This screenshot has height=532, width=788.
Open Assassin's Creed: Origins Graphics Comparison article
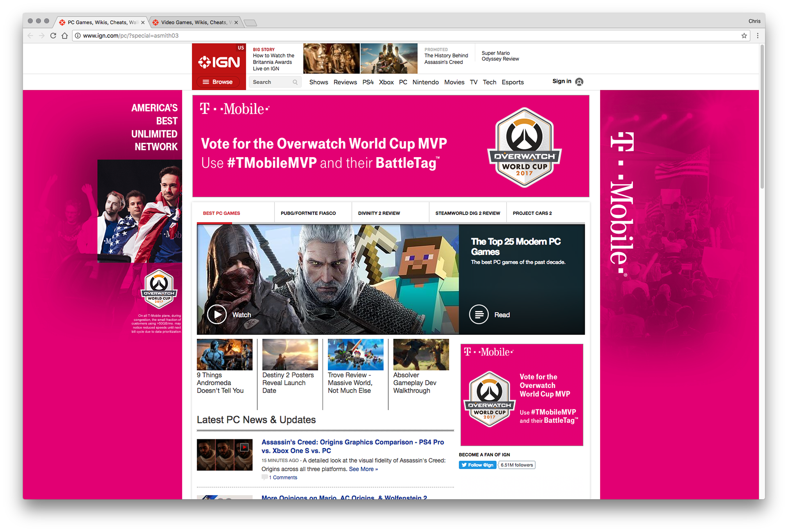[x=353, y=446]
